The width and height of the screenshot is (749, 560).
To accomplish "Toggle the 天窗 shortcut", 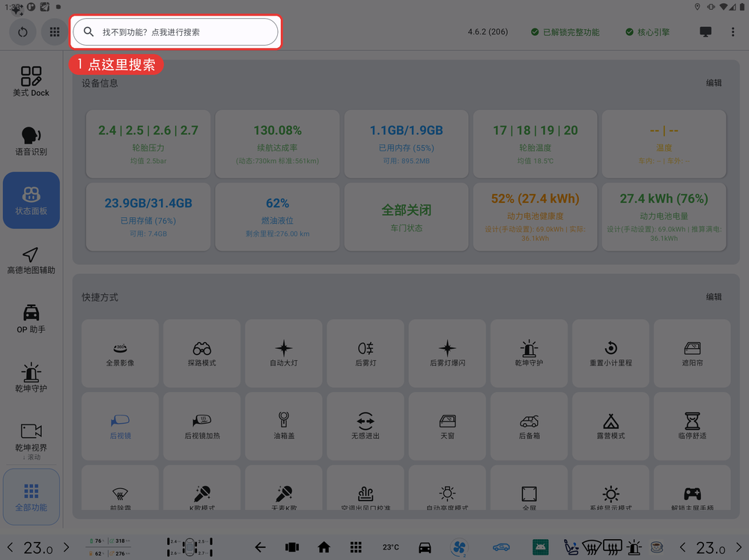I will click(447, 426).
